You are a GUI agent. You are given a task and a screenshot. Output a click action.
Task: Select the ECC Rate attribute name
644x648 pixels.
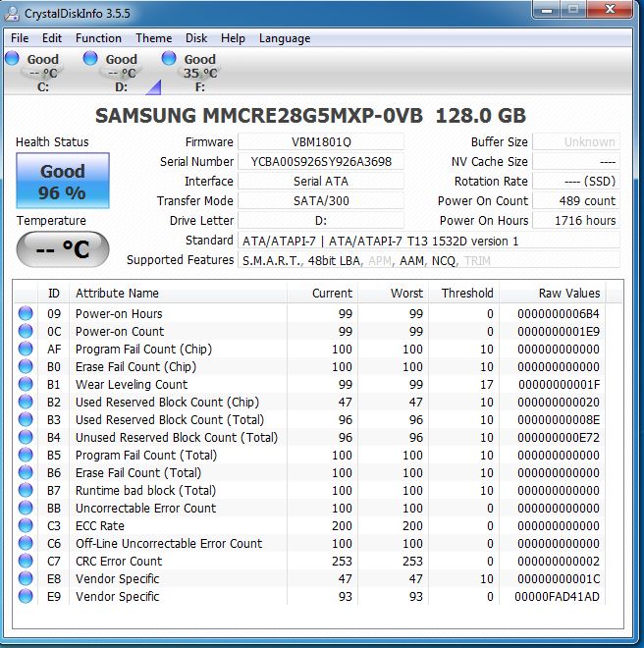[x=99, y=525]
